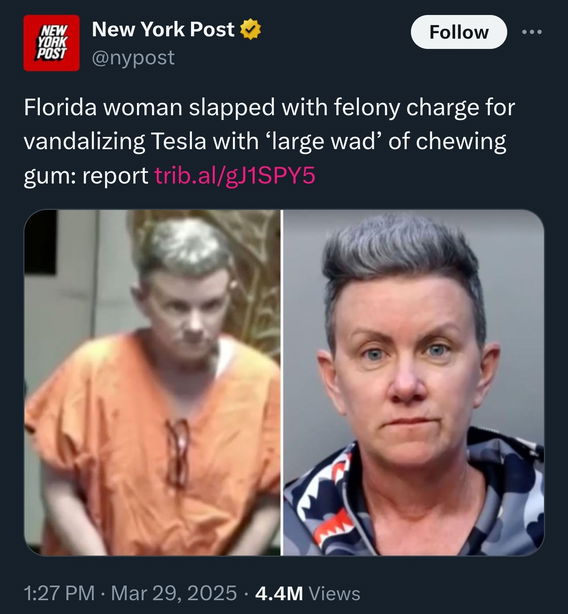
Task: Click the gold verified badge
Action: click(251, 29)
